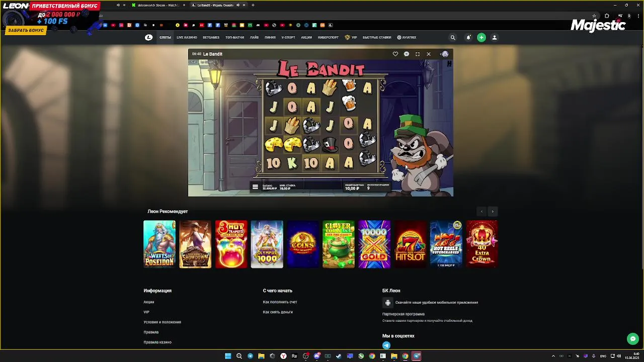The image size is (644, 362).
Task: Open Windows Start menu
Action: [x=228, y=356]
